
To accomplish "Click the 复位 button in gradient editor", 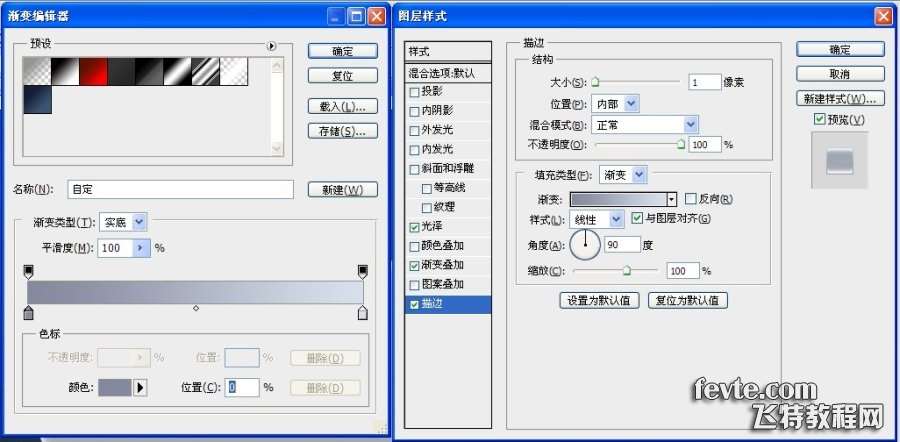I will click(x=343, y=75).
